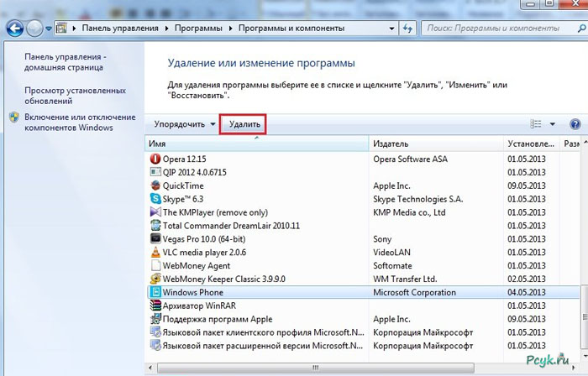Click the Vegas Pro 10.0 icon
The width and height of the screenshot is (588, 376).
[x=155, y=239]
